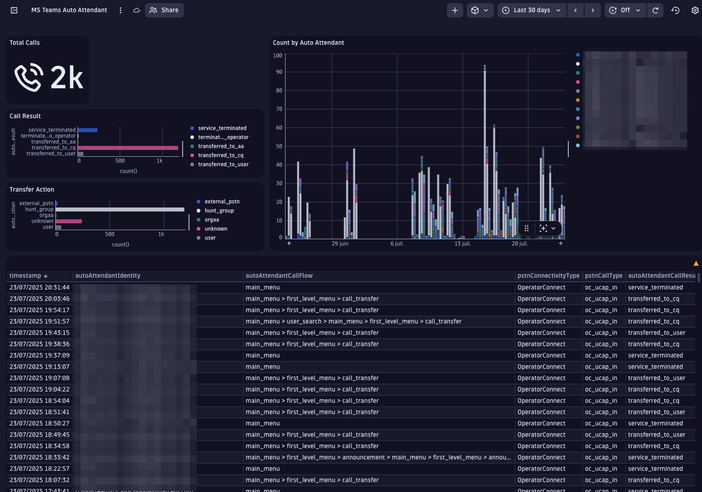
Task: Click the warning triangle icon above the table
Action: coord(696,263)
